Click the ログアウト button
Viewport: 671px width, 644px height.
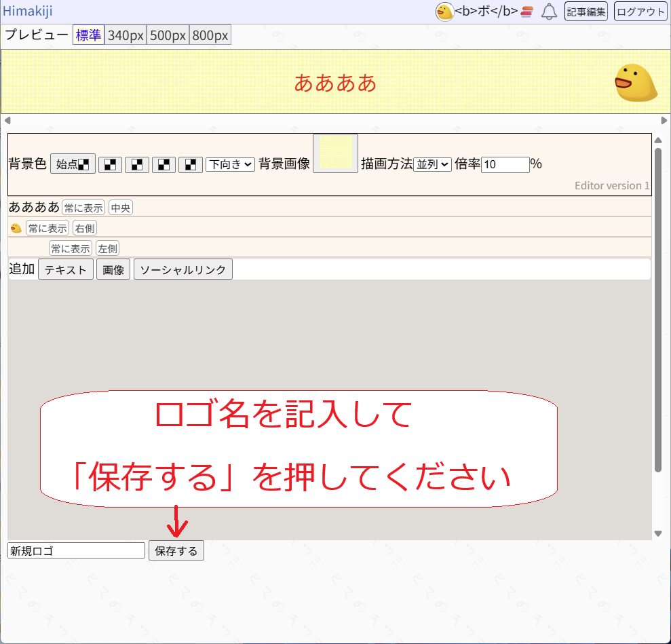tap(640, 12)
